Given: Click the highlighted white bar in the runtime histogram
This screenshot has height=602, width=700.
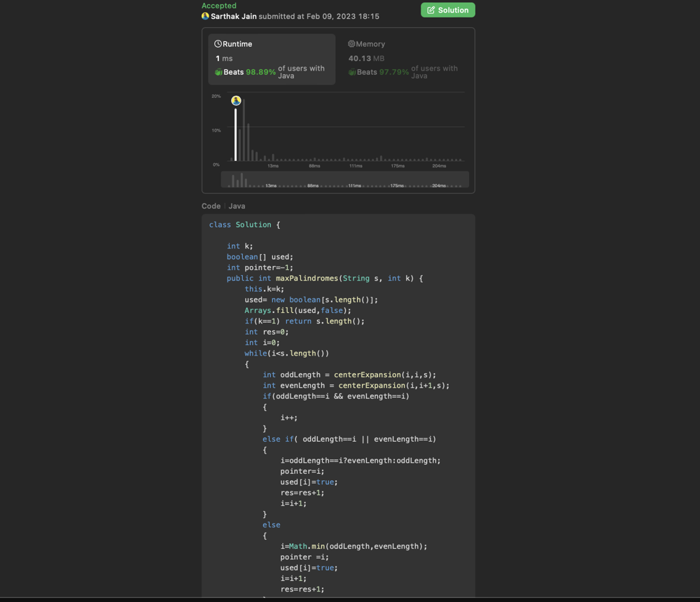Looking at the screenshot, I should 235,134.
